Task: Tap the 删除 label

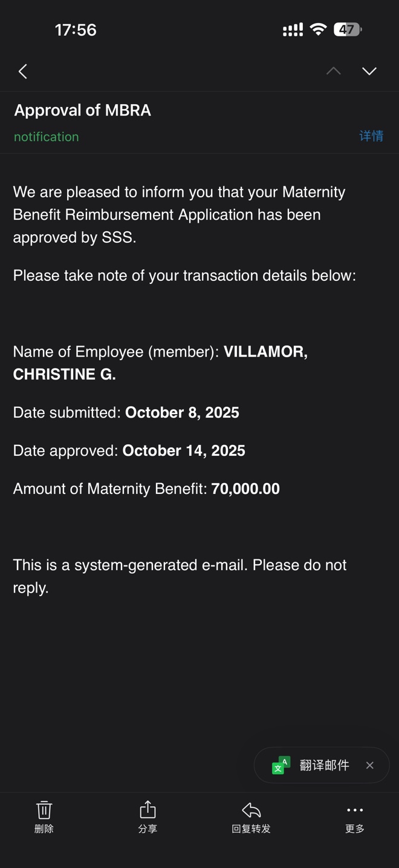Action: pyautogui.click(x=44, y=829)
